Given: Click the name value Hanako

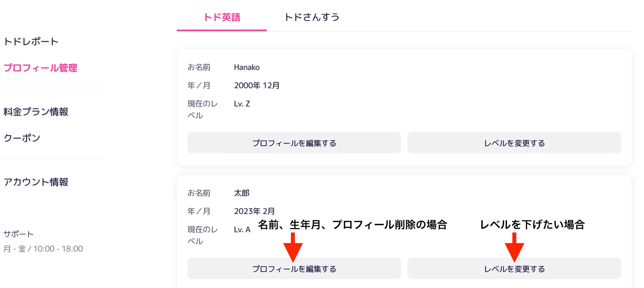Looking at the screenshot, I should click(x=247, y=67).
